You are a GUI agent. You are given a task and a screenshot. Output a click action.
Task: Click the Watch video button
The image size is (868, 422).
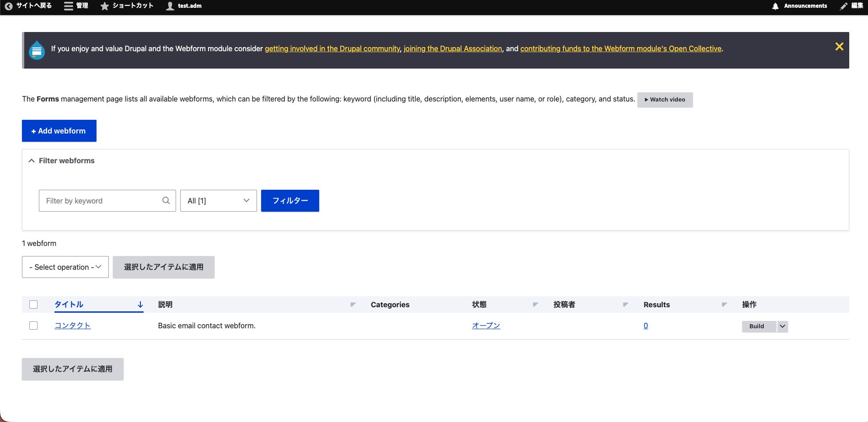click(x=665, y=100)
